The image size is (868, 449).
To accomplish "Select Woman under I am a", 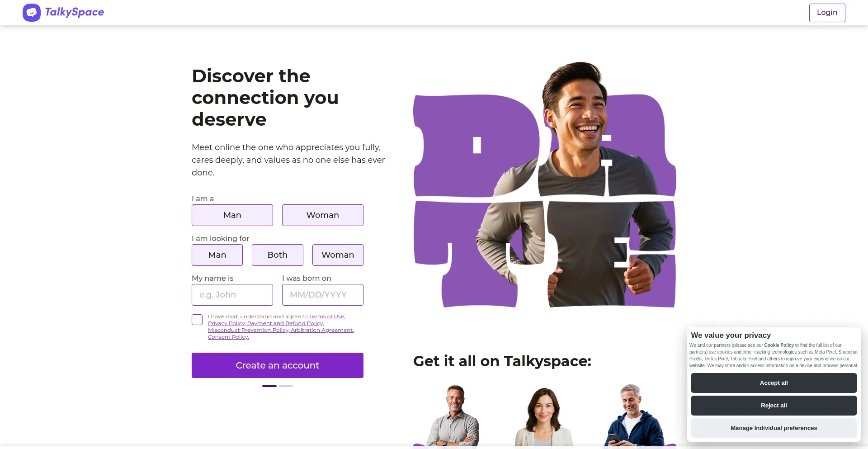I will click(323, 215).
